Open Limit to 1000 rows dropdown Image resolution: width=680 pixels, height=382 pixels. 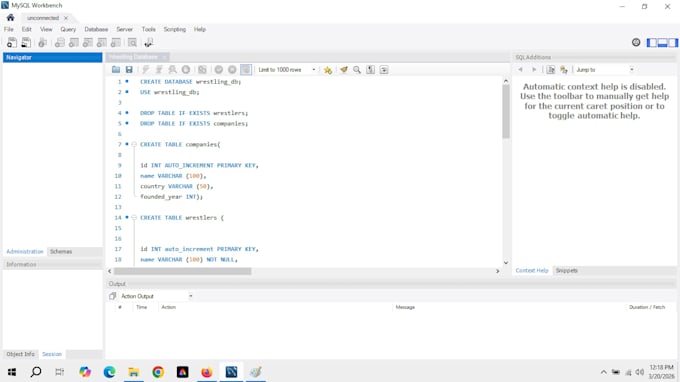point(286,69)
